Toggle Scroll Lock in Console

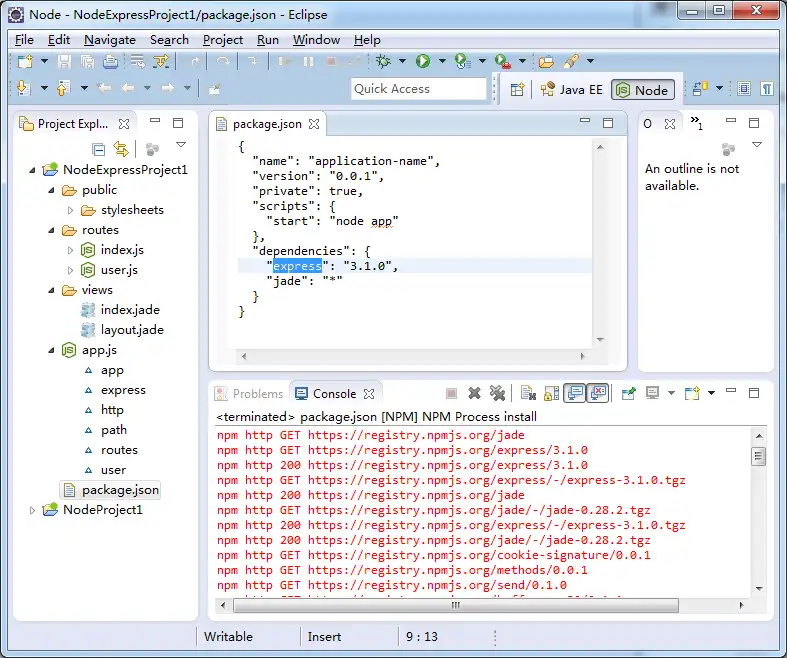[x=551, y=393]
